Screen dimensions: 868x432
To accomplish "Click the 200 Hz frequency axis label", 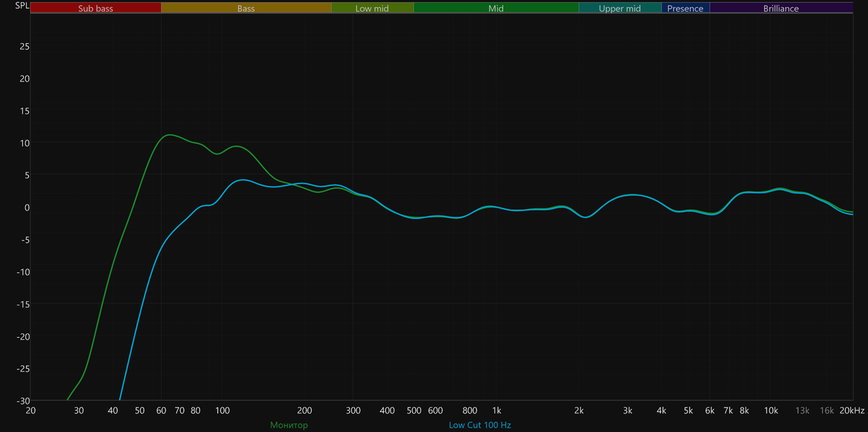I will tap(305, 410).
